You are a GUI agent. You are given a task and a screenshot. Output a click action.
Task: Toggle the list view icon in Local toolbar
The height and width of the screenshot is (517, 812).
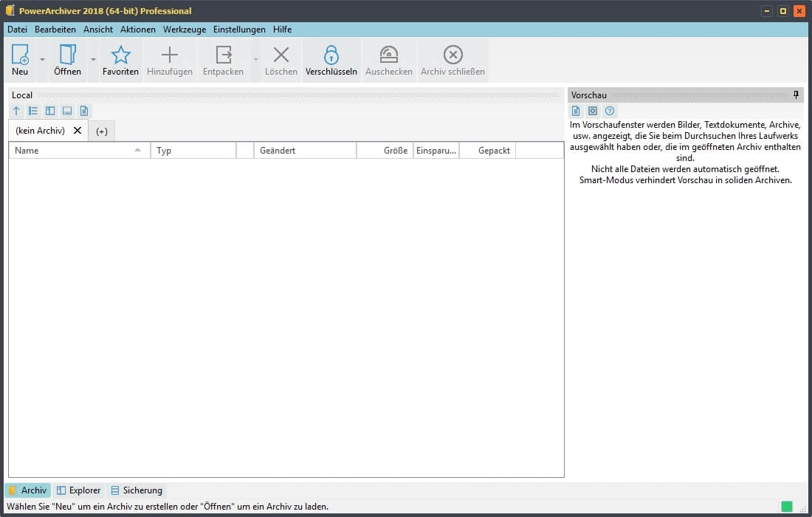[x=33, y=111]
